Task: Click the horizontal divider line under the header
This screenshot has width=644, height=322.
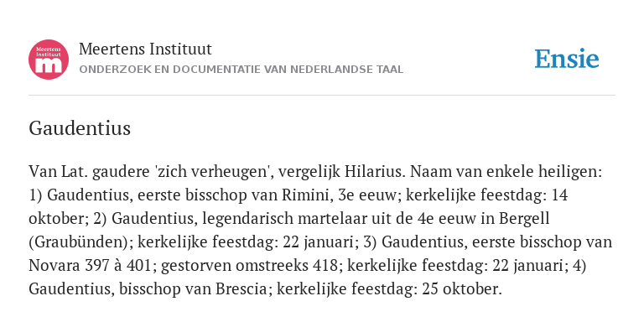Action: tap(322, 96)
